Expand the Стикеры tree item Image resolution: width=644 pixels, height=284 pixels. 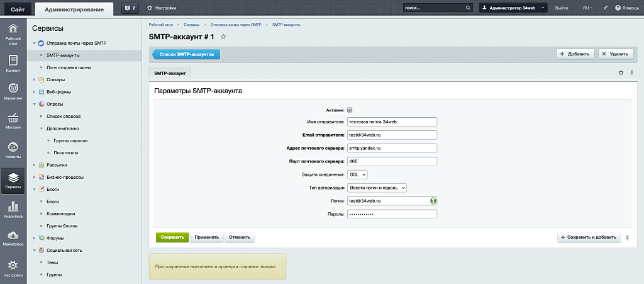coord(35,80)
